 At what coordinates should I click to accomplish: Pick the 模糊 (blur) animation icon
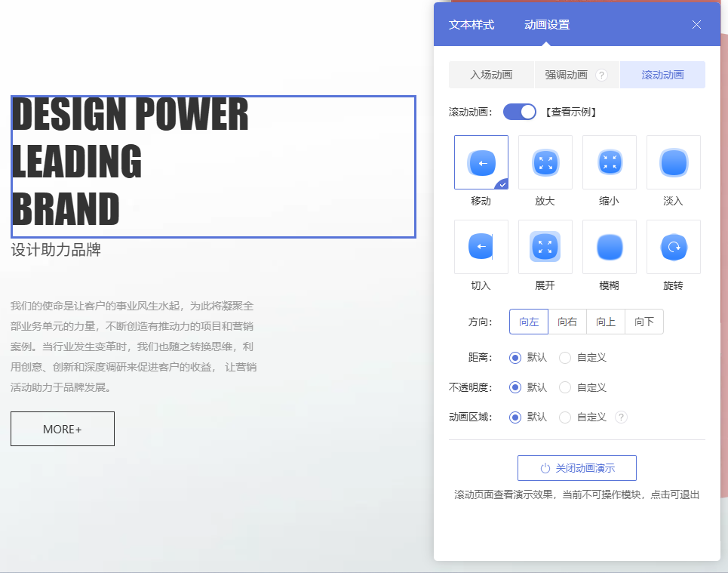610,247
